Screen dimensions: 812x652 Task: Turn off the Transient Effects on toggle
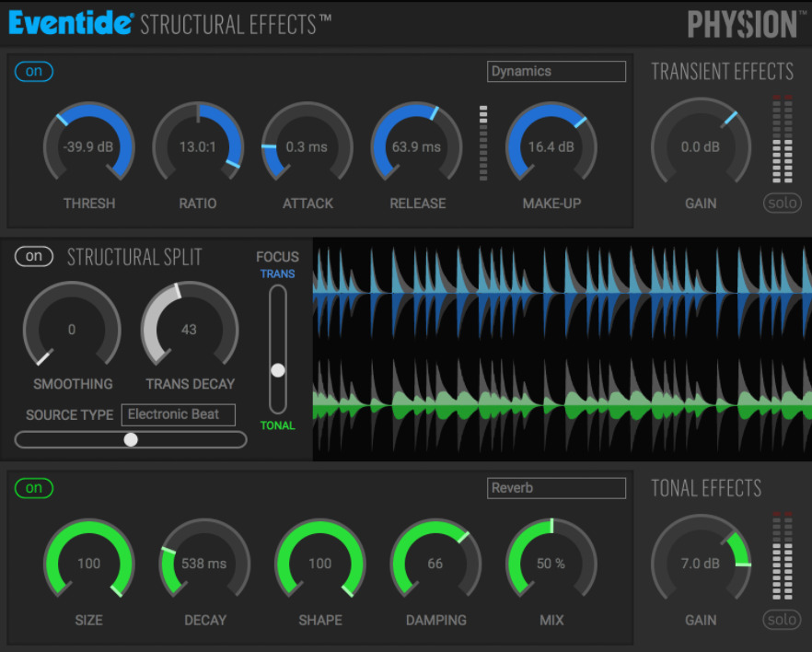tap(34, 72)
